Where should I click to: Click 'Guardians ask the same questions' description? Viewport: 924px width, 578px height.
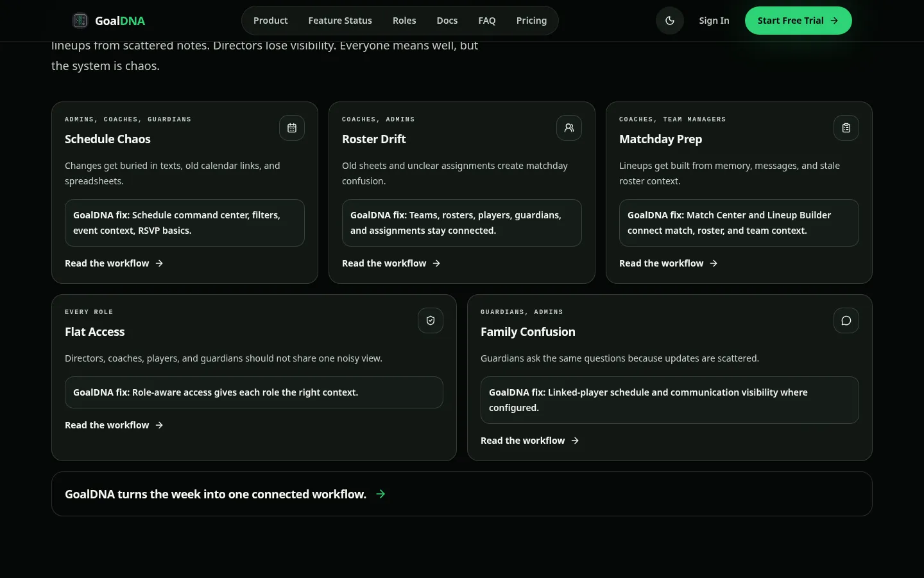pyautogui.click(x=620, y=358)
